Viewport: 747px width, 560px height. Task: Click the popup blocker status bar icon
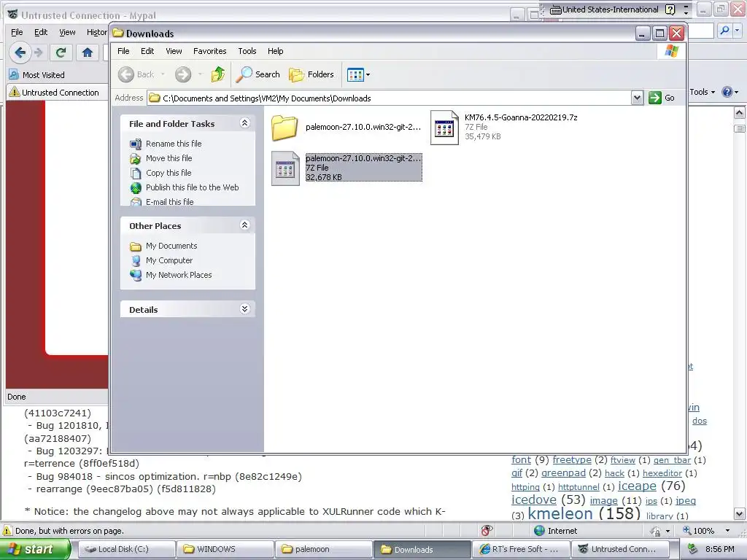(x=487, y=531)
